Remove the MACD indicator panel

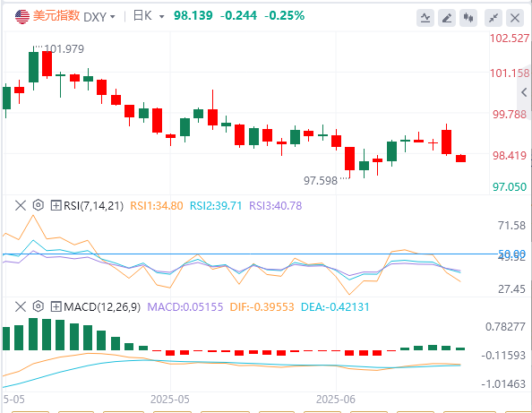coord(21,306)
